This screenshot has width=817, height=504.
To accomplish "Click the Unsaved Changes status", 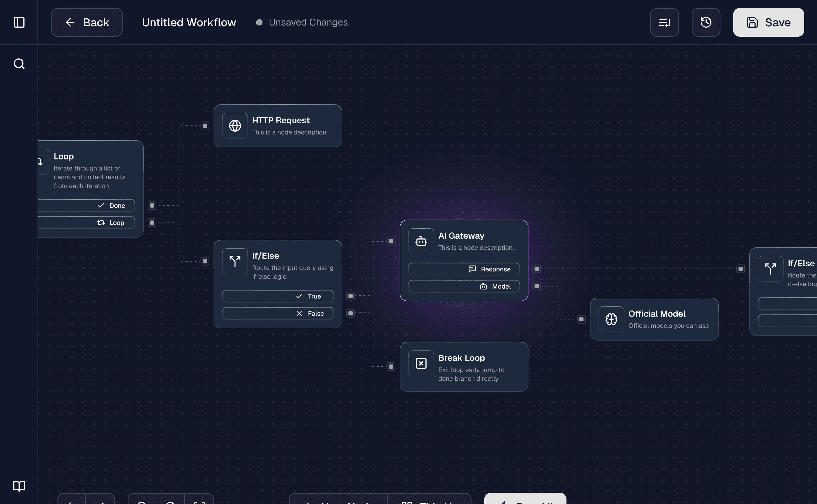I will pos(302,22).
